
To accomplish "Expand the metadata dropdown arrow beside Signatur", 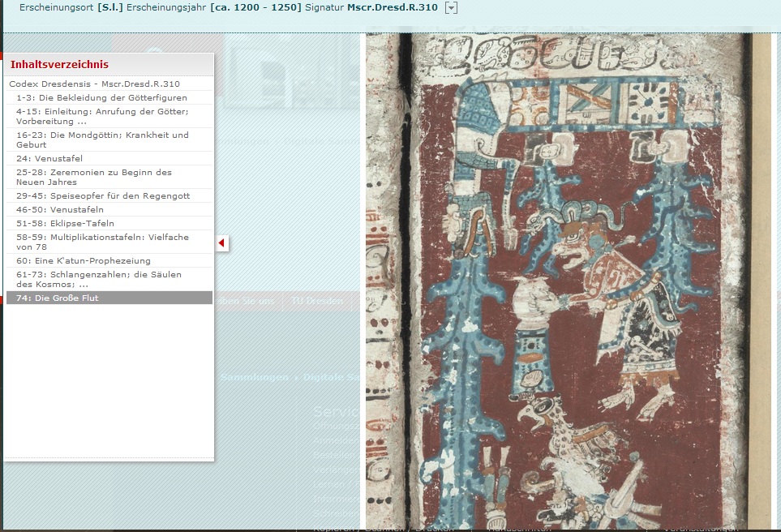I will pyautogui.click(x=451, y=7).
